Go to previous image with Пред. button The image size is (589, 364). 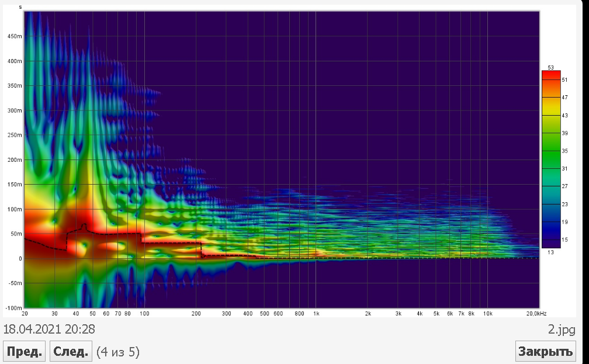click(x=24, y=351)
